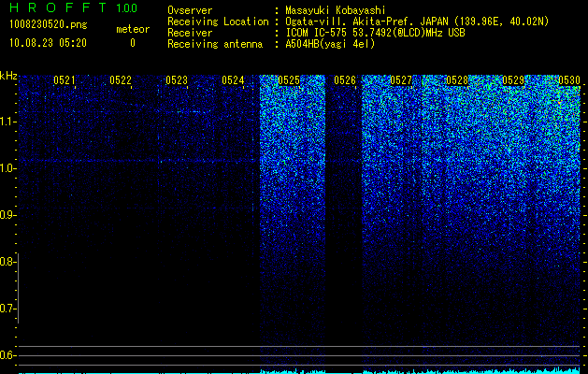Click the Ogata-vill. Akita-Pref. JAPAN location text
Screen dimensions: 588x374
pyautogui.click(x=417, y=22)
